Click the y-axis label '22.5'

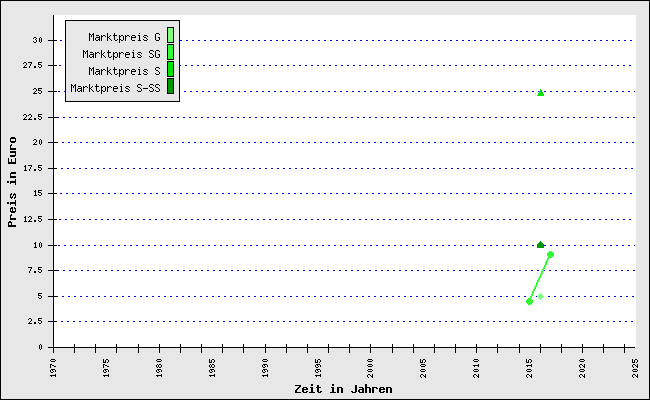coord(33,117)
